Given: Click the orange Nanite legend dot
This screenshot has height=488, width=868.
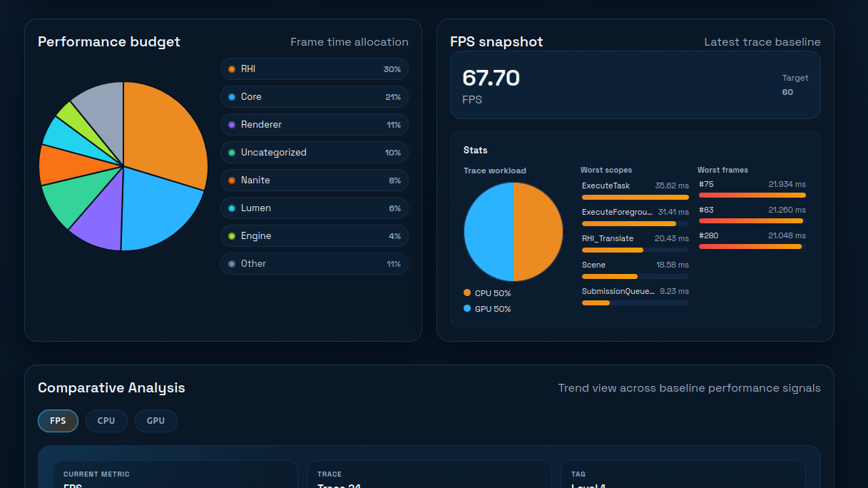Looking at the screenshot, I should (232, 181).
